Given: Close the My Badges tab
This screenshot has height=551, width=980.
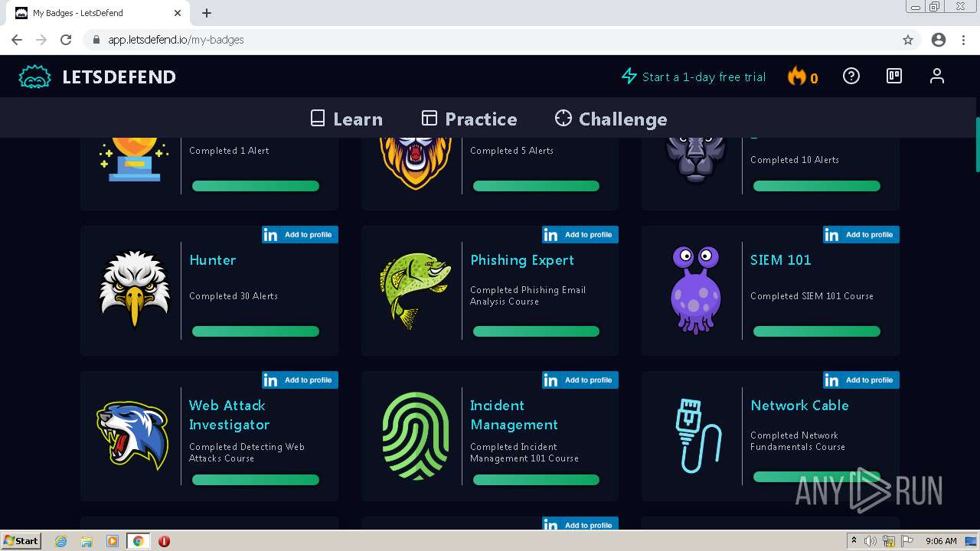Looking at the screenshot, I should click(178, 13).
